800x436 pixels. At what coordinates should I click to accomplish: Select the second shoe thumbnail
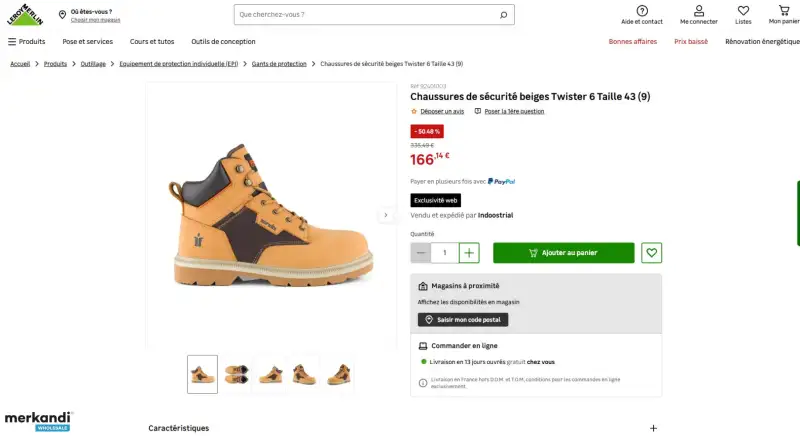pos(236,374)
